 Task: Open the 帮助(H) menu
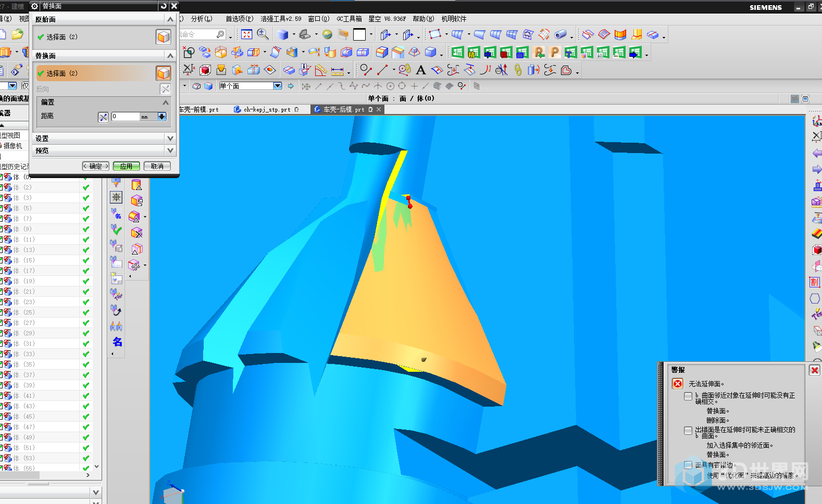(x=423, y=19)
